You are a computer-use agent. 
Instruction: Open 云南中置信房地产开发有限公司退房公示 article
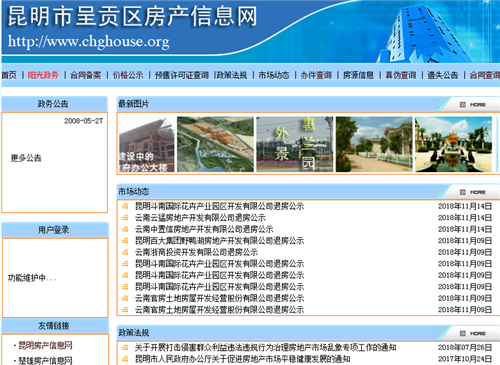(x=204, y=229)
